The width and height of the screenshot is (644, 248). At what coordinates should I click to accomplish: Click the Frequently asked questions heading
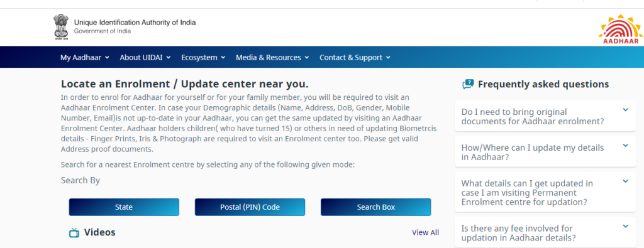(543, 84)
